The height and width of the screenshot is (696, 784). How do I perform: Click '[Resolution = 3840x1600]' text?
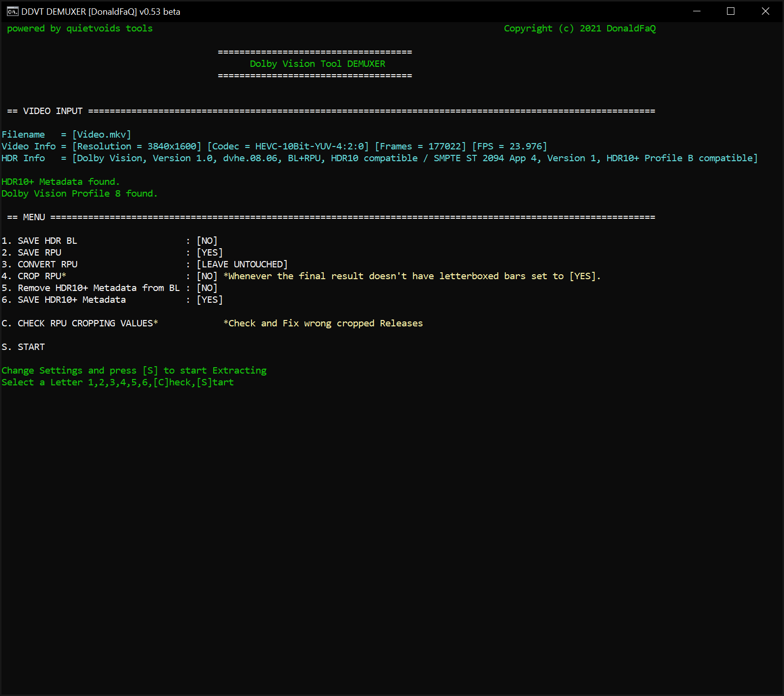tap(137, 146)
